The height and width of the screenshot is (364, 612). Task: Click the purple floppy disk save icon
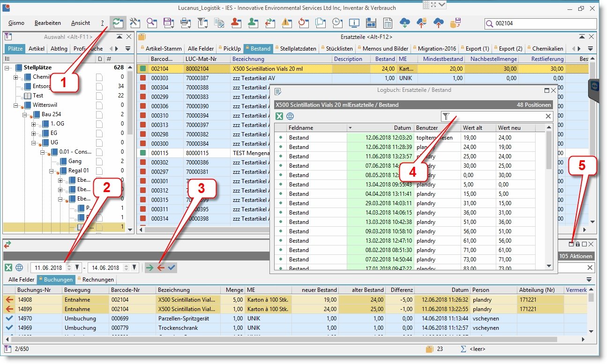[x=168, y=22]
